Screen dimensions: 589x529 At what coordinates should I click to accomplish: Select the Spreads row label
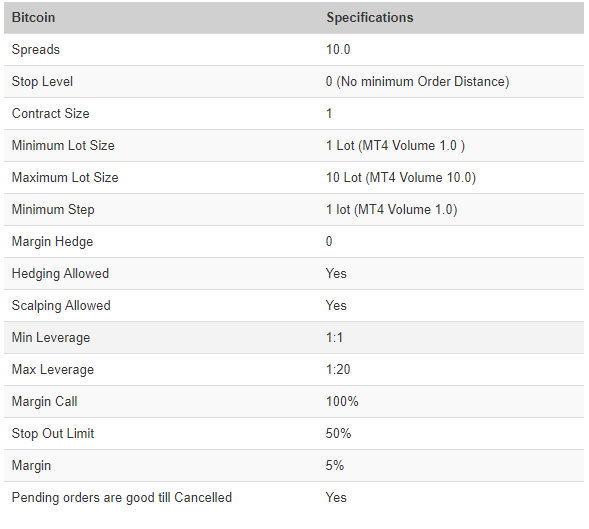(36, 50)
